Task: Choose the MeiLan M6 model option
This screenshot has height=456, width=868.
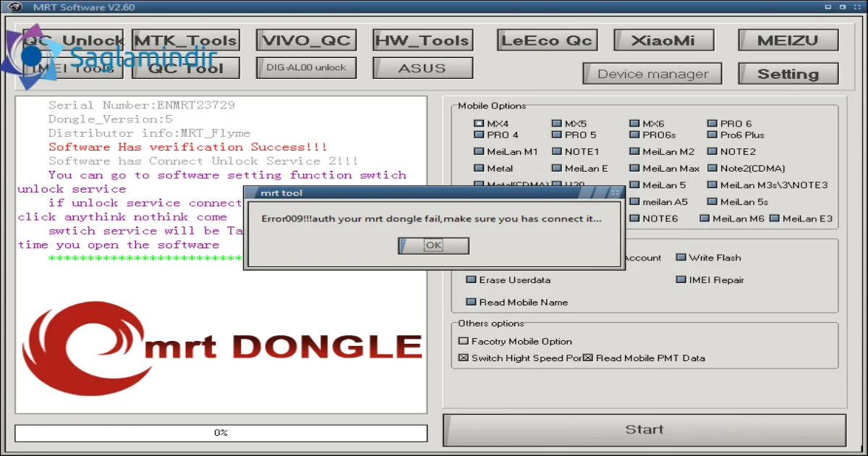Action: (732, 218)
